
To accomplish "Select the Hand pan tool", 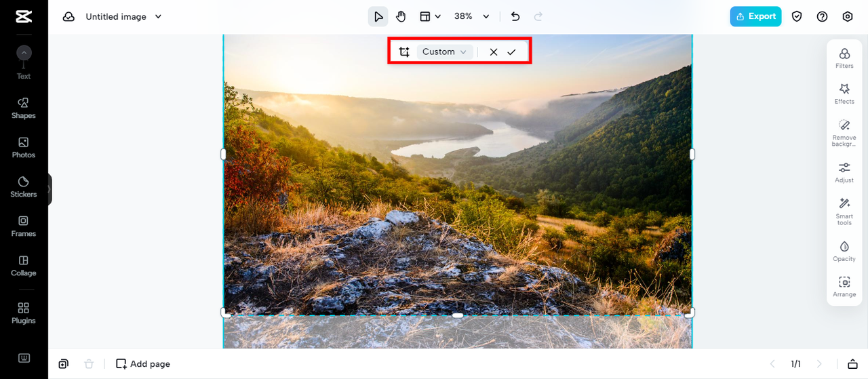I will pos(401,16).
